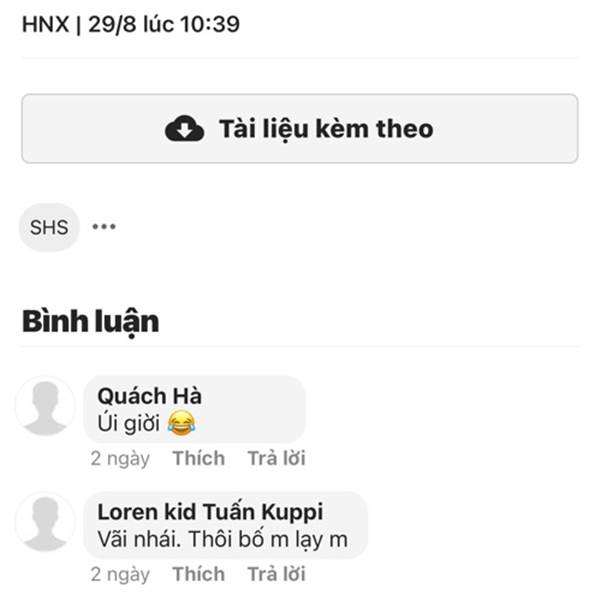
Task: Open the three-dots more options menu
Action: coord(104,227)
